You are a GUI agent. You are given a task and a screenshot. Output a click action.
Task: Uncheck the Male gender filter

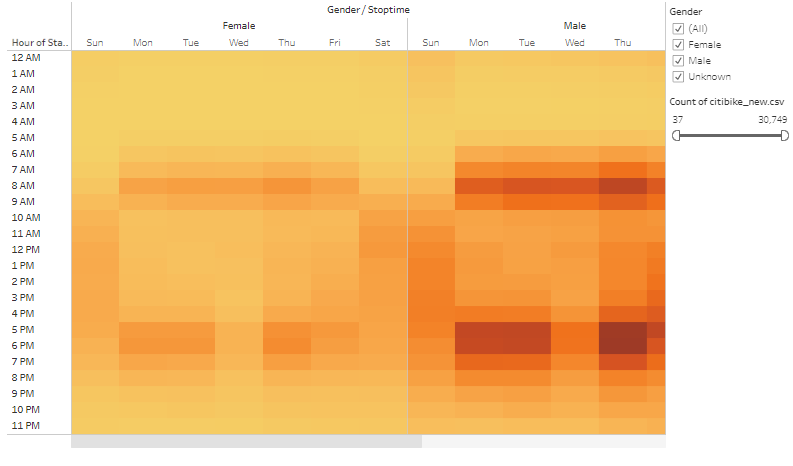pyautogui.click(x=678, y=61)
